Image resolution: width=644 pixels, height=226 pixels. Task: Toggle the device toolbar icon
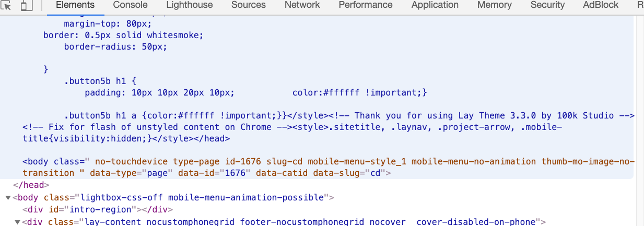(26, 6)
